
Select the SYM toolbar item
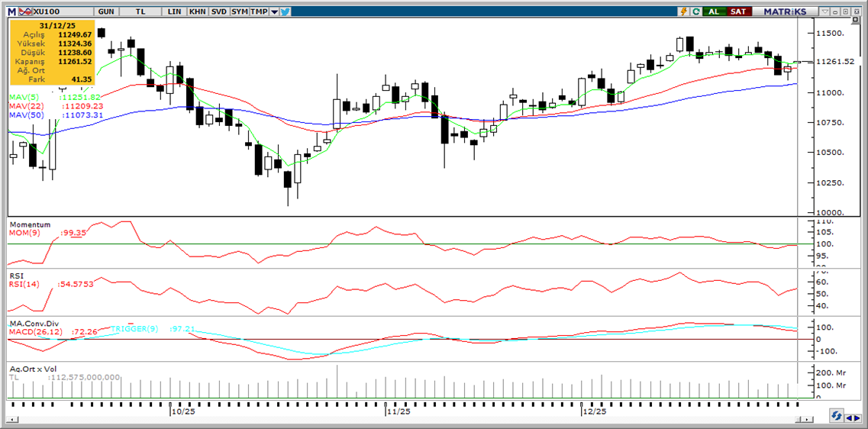click(240, 11)
